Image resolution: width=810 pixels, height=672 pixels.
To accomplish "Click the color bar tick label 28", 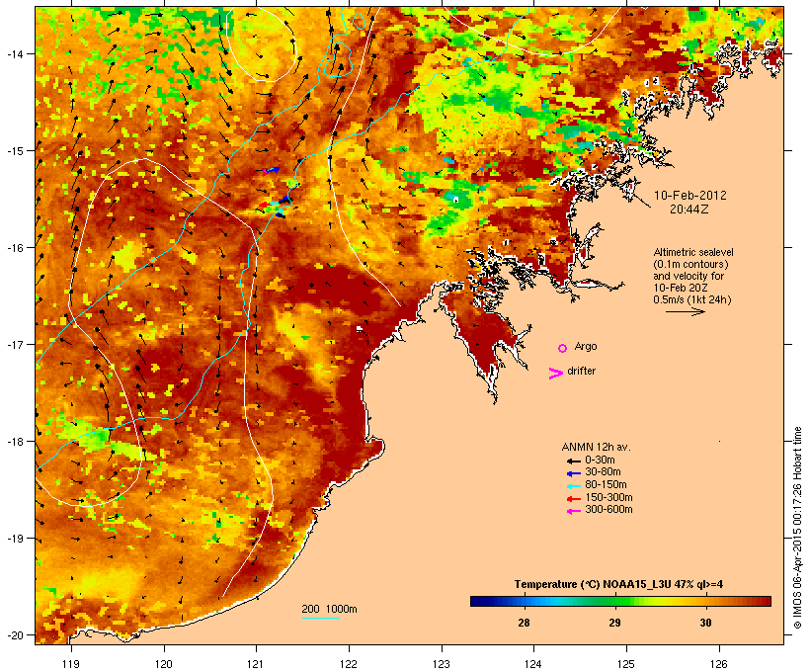I will click(x=524, y=623).
